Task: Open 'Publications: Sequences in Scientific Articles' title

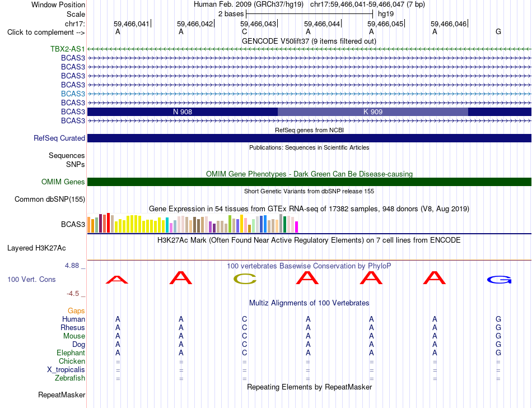Action: tap(309, 147)
